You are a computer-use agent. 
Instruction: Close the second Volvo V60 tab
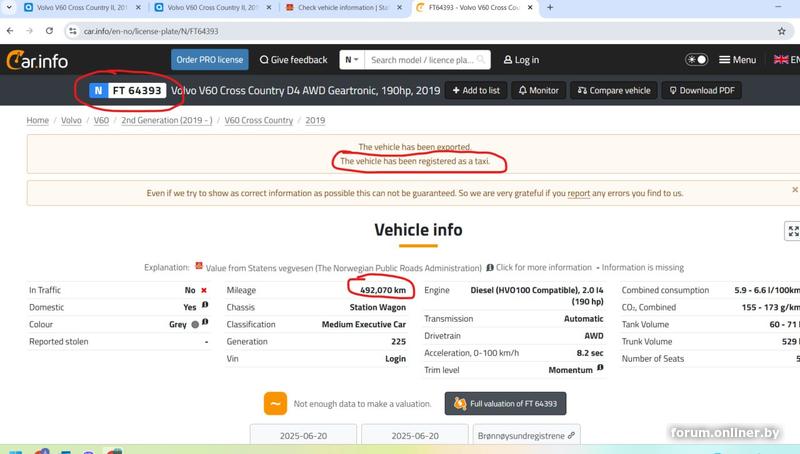tap(269, 8)
